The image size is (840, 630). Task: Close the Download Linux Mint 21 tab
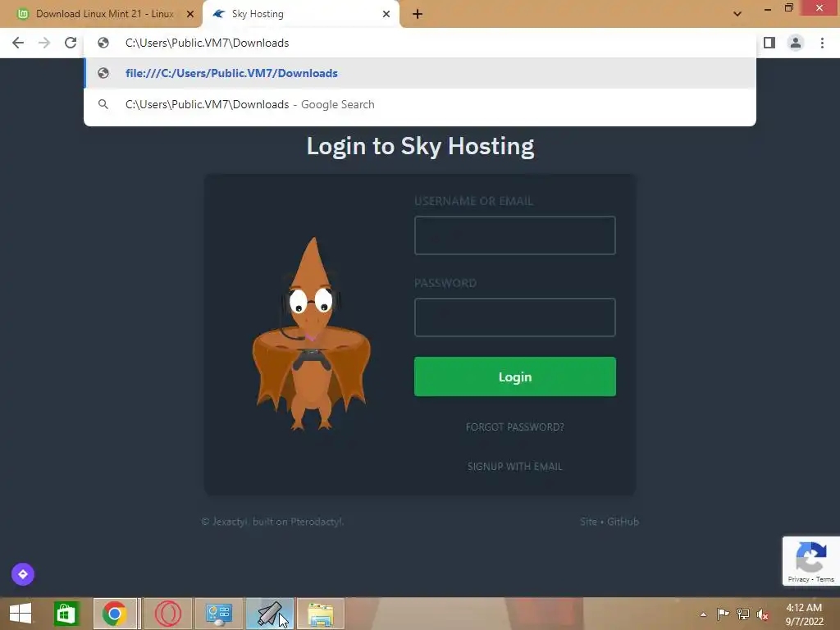coord(190,14)
